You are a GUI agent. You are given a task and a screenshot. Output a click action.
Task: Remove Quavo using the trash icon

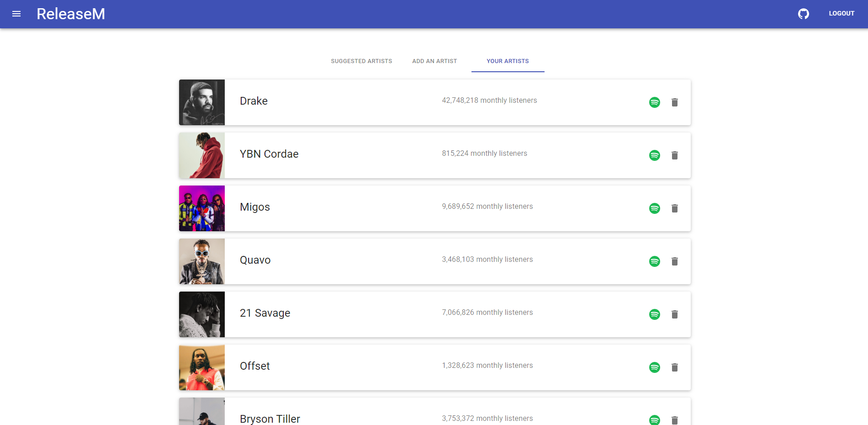coord(675,261)
